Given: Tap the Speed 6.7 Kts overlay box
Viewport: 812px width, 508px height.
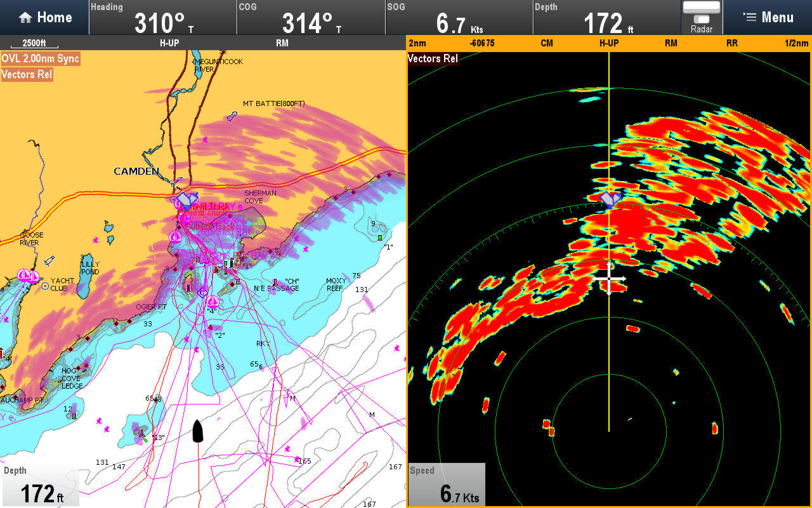Looking at the screenshot, I should click(x=447, y=484).
